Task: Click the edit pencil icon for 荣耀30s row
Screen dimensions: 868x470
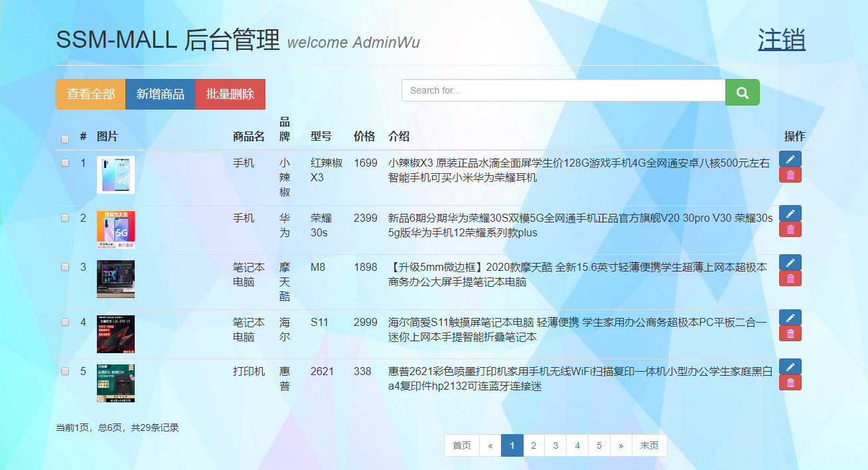Action: click(790, 213)
